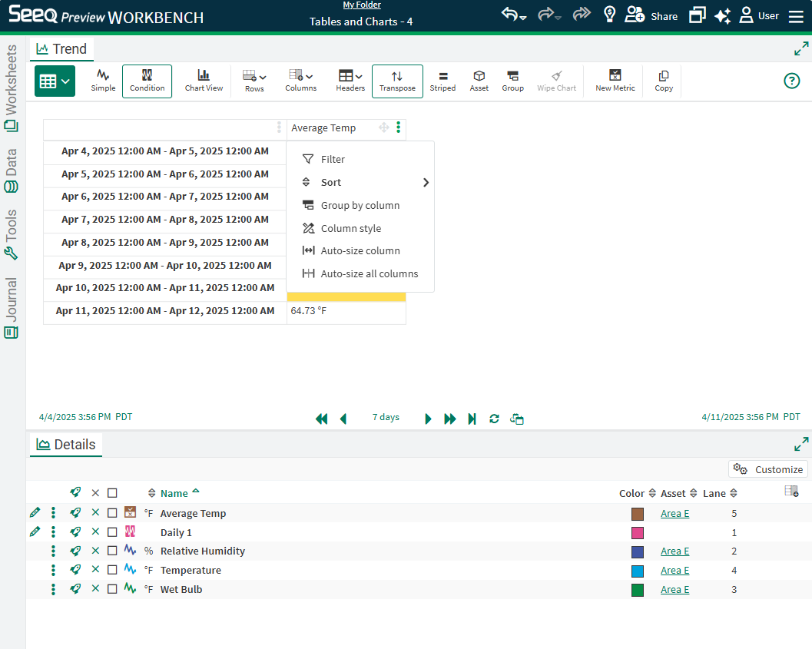Tick the Temperature row checkbox

point(112,570)
